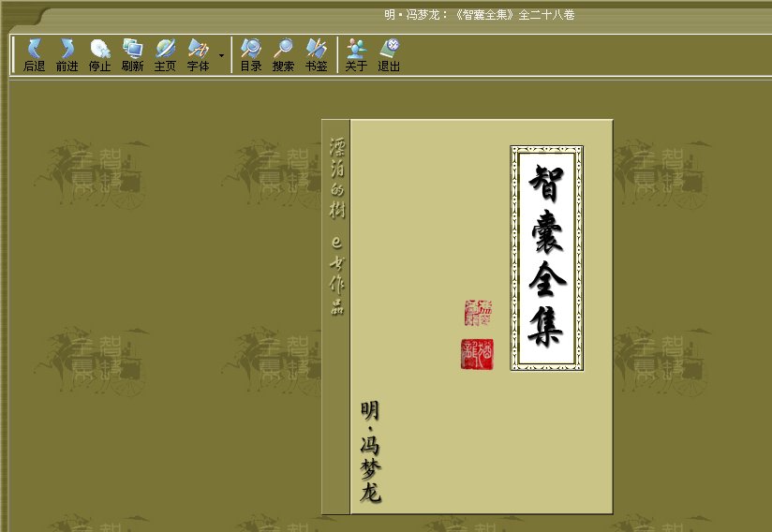Viewport: 772px width, 532px height.
Task: Show the 关于 (About) dialog icon
Action: (356, 55)
